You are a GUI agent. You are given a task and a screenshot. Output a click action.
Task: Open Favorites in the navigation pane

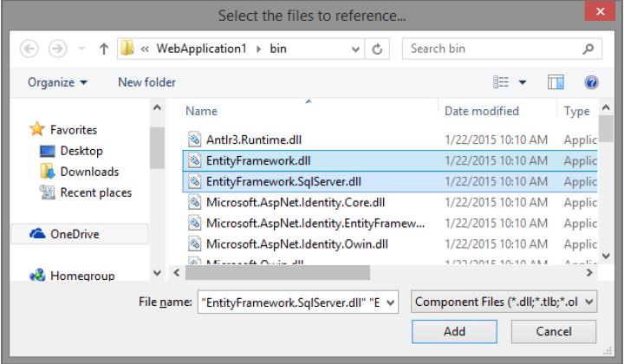pyautogui.click(x=74, y=130)
